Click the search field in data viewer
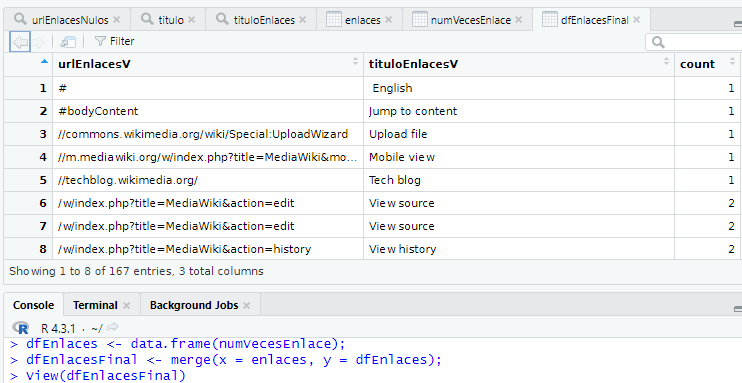742x383 pixels. pos(696,42)
